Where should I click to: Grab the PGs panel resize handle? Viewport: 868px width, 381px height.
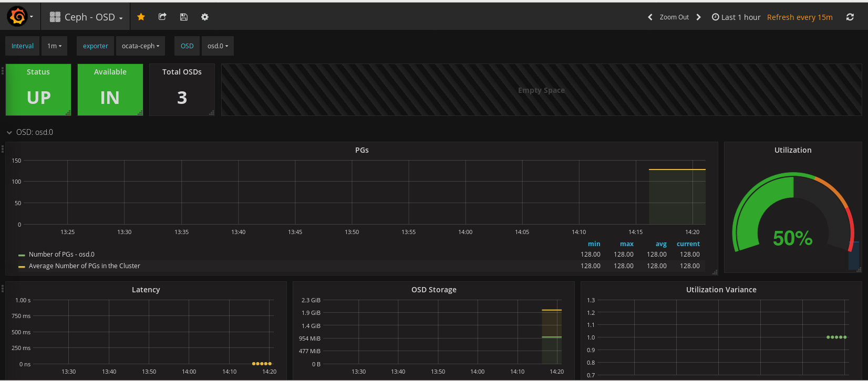(x=715, y=272)
